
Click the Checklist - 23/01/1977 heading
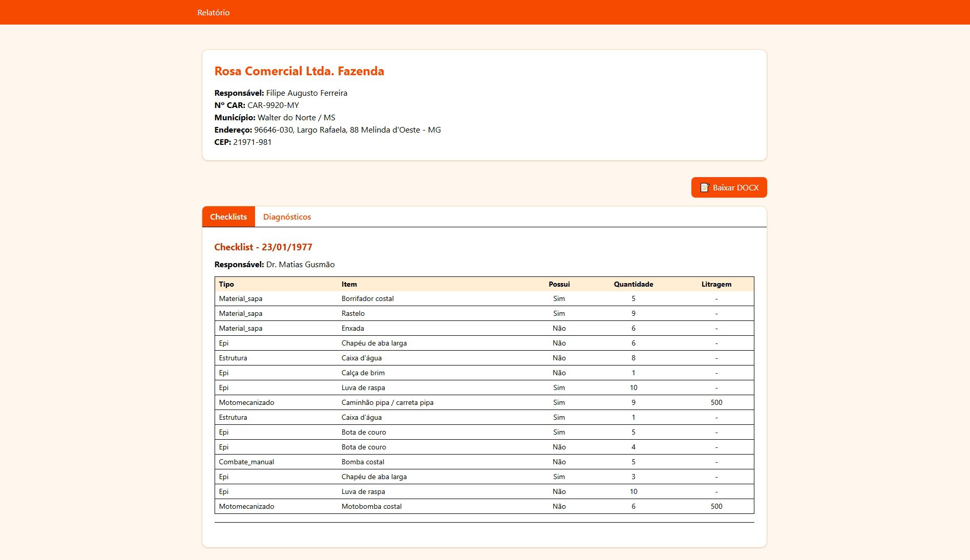(263, 247)
